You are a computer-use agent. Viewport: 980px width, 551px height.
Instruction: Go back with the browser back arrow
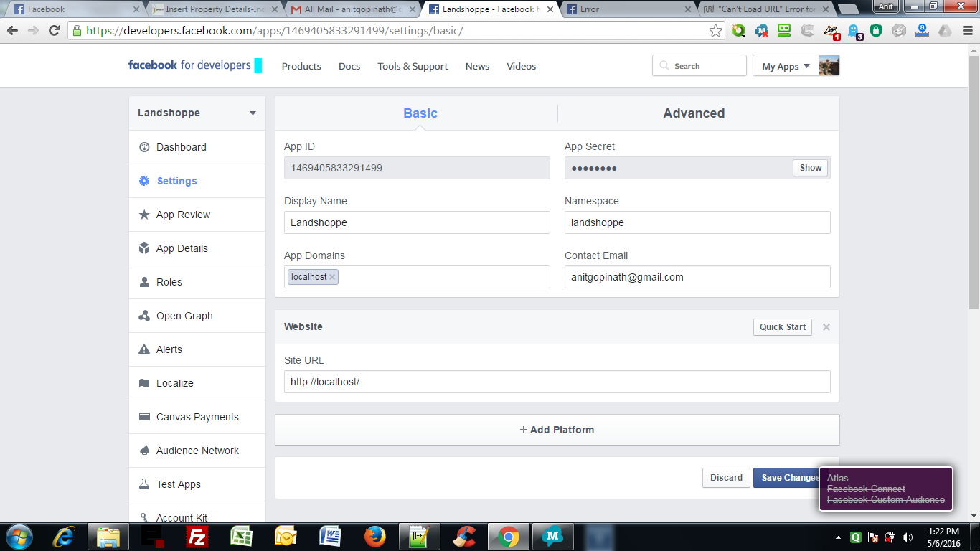point(12,31)
